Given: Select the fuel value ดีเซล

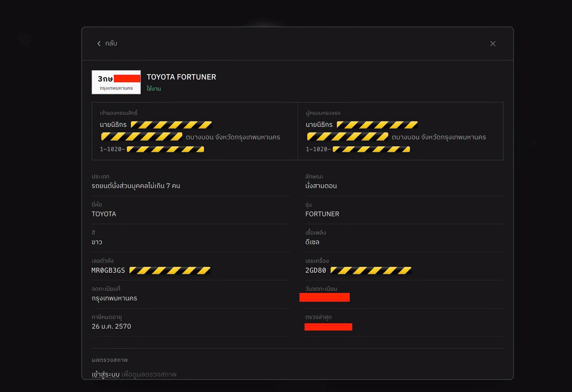Looking at the screenshot, I should [x=312, y=242].
